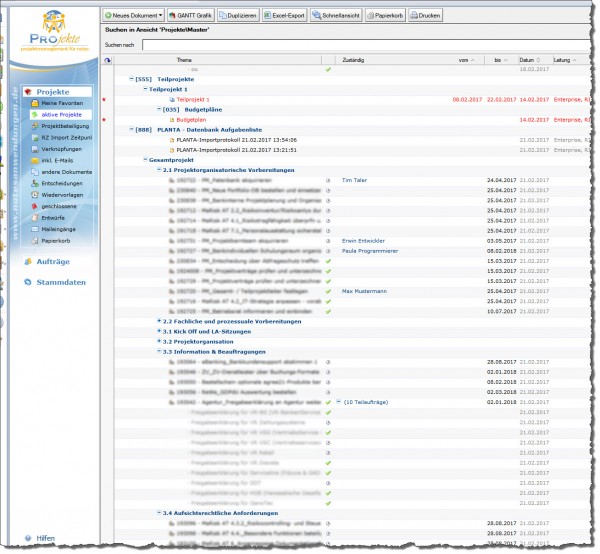Switch to the Stammdaten sidebar section

tap(61, 282)
